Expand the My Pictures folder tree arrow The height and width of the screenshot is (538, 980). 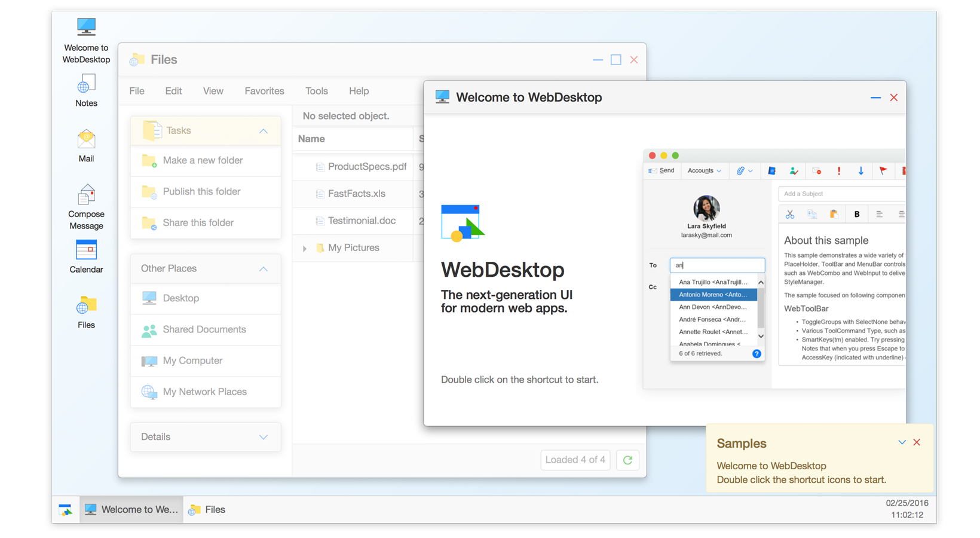(305, 248)
